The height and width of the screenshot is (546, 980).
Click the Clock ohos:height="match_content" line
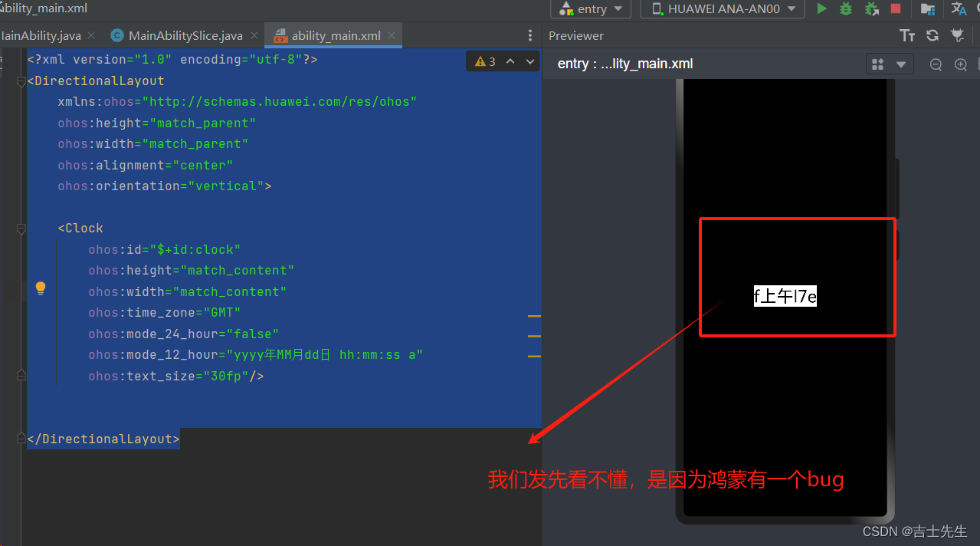pos(191,270)
